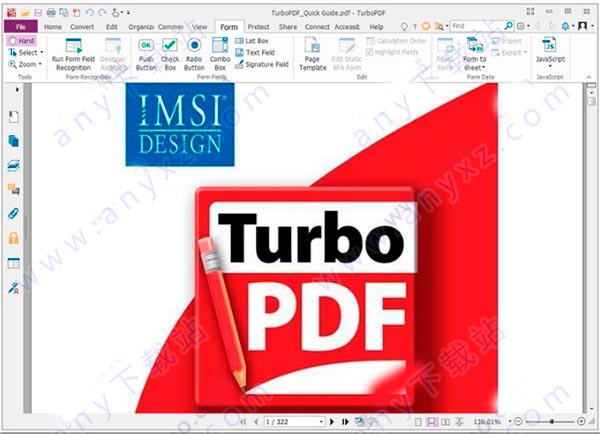Go to the next page
600x434 pixels.
pyautogui.click(x=332, y=422)
